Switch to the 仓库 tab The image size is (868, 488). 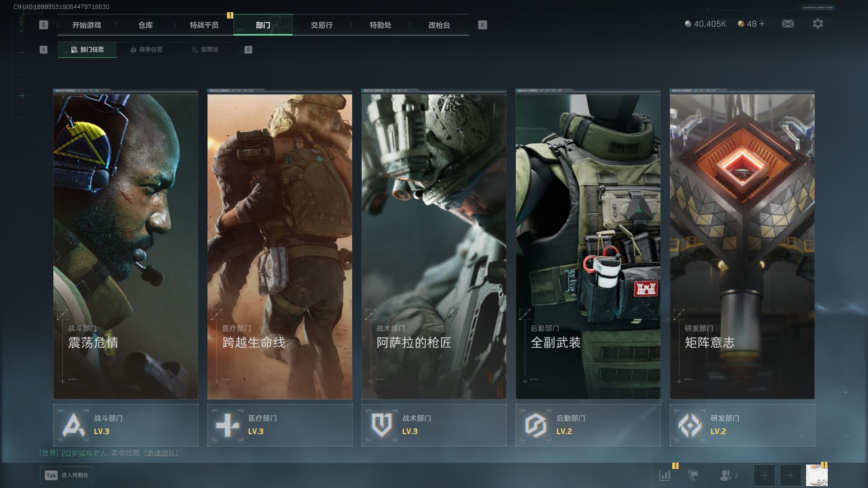(145, 25)
